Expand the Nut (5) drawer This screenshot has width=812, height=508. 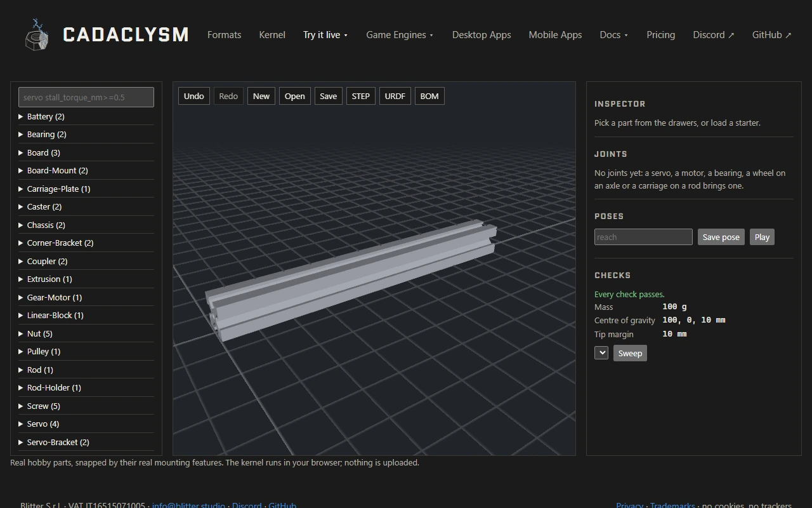86,334
